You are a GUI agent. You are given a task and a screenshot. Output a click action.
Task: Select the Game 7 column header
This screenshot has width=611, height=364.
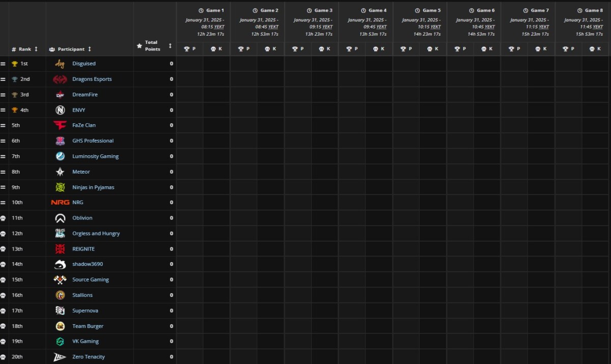[536, 10]
